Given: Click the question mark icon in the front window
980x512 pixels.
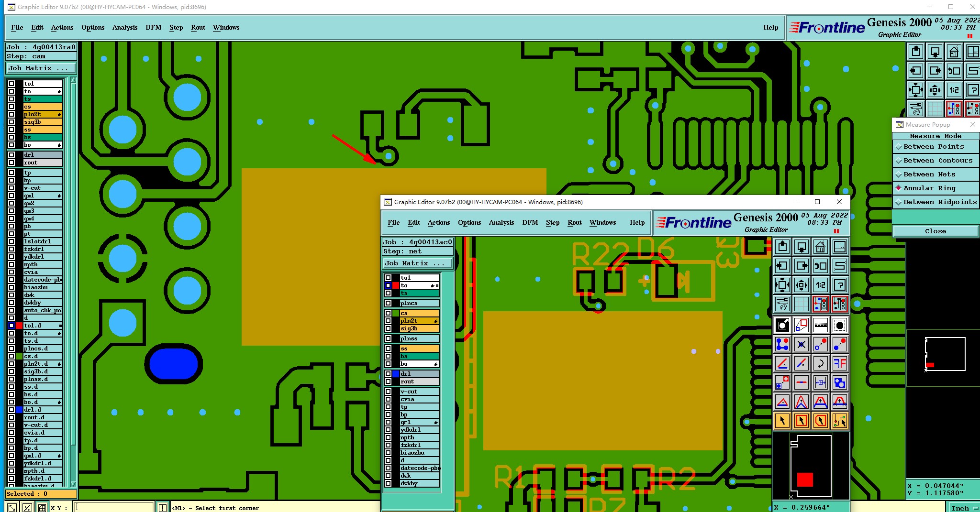Looking at the screenshot, I should (x=840, y=285).
